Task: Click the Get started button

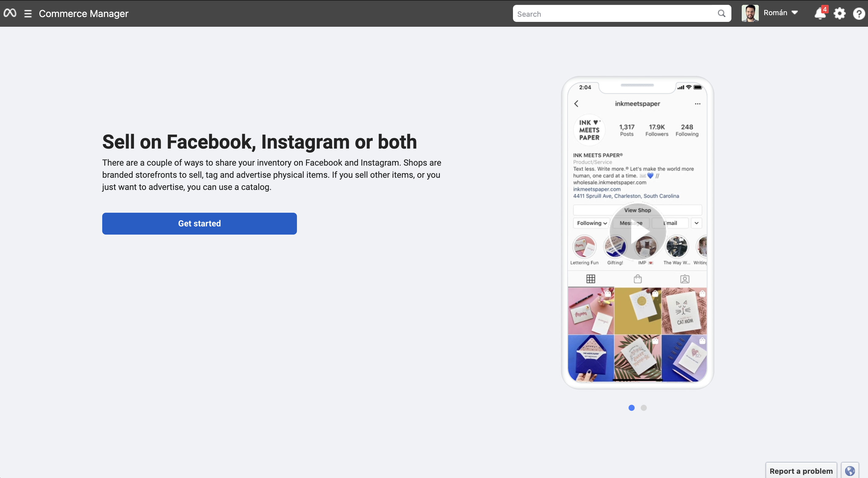Action: pyautogui.click(x=199, y=223)
